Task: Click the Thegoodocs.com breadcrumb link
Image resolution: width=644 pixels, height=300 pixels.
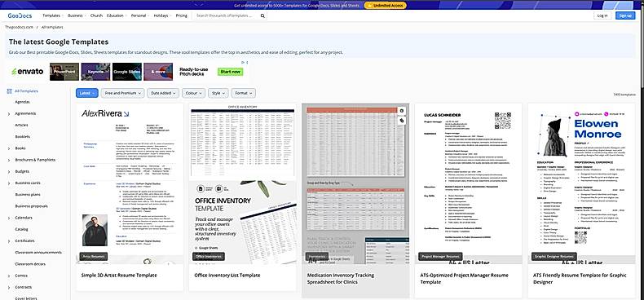Action: (19, 27)
